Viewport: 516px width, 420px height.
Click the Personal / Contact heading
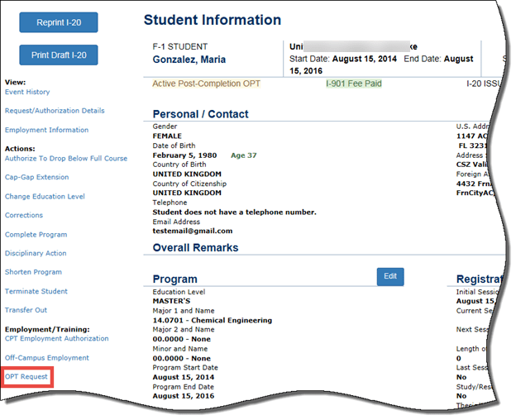coord(200,114)
